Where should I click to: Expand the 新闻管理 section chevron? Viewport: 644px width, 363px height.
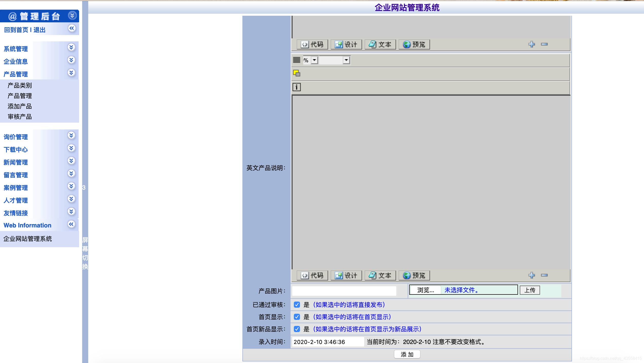coord(71,161)
